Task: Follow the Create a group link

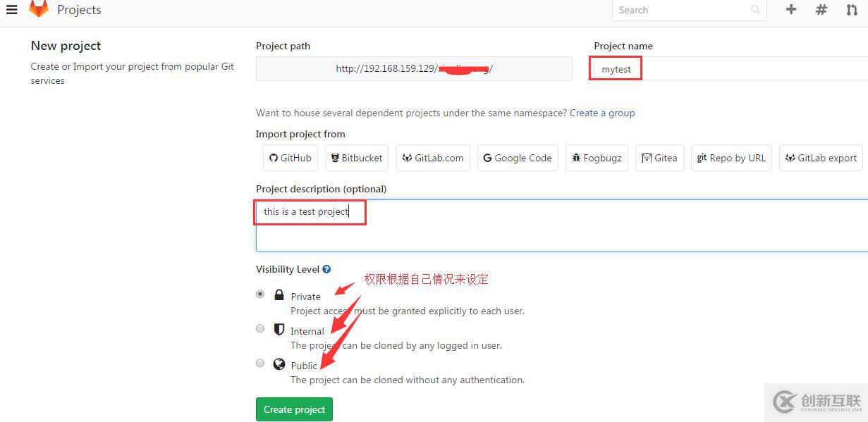Action: tap(602, 113)
